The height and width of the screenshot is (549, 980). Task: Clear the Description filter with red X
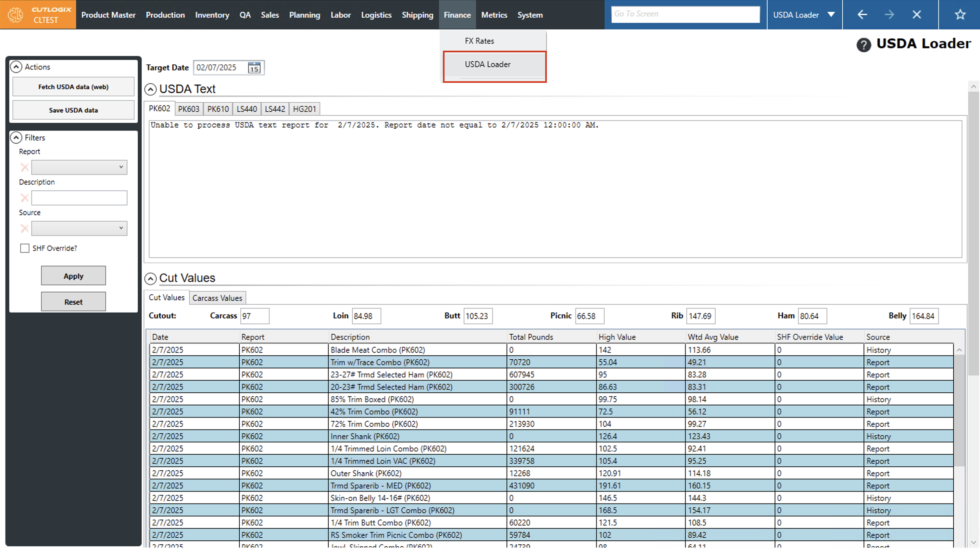click(x=24, y=198)
